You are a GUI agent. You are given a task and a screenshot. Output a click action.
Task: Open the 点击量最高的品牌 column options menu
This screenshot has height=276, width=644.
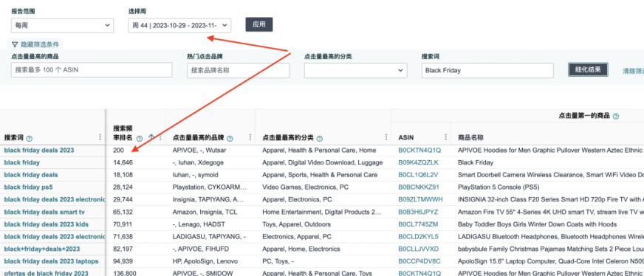tap(250, 137)
